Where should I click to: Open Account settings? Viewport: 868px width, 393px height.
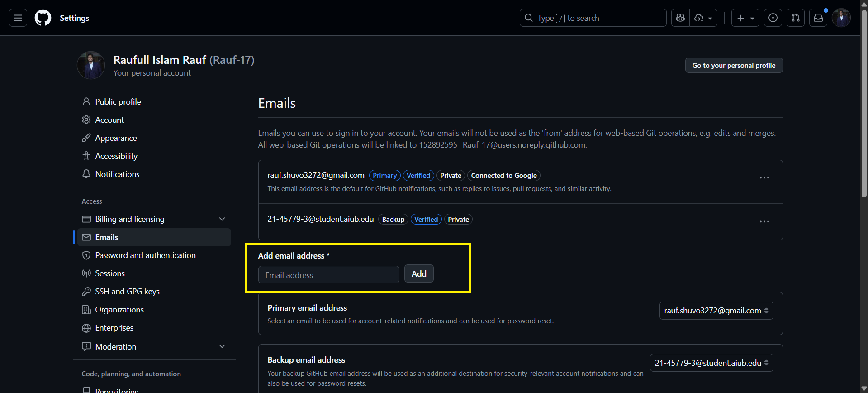[154, 120]
